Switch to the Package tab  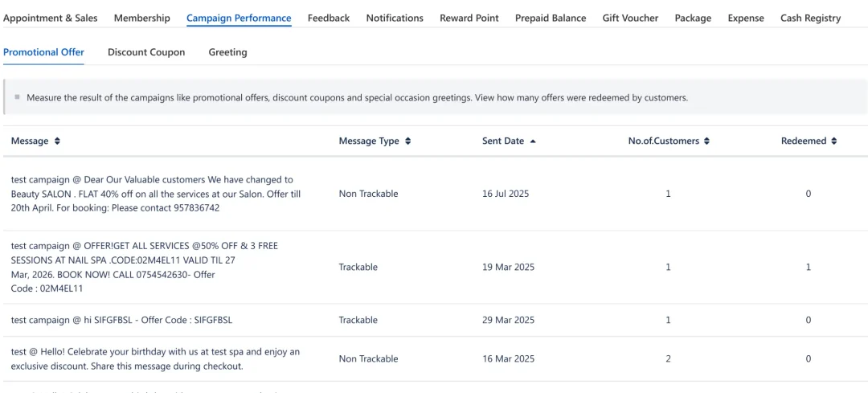693,18
